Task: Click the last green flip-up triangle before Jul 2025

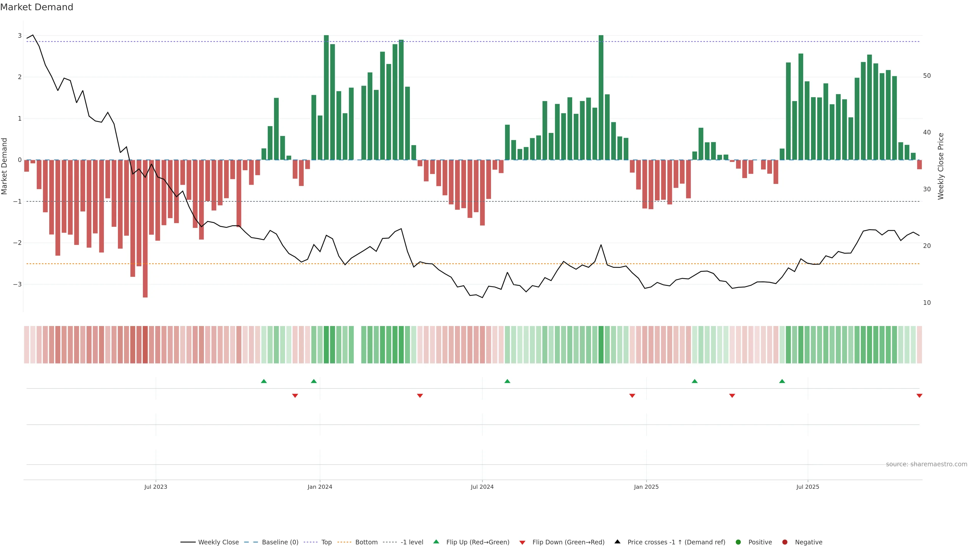Action: point(782,381)
